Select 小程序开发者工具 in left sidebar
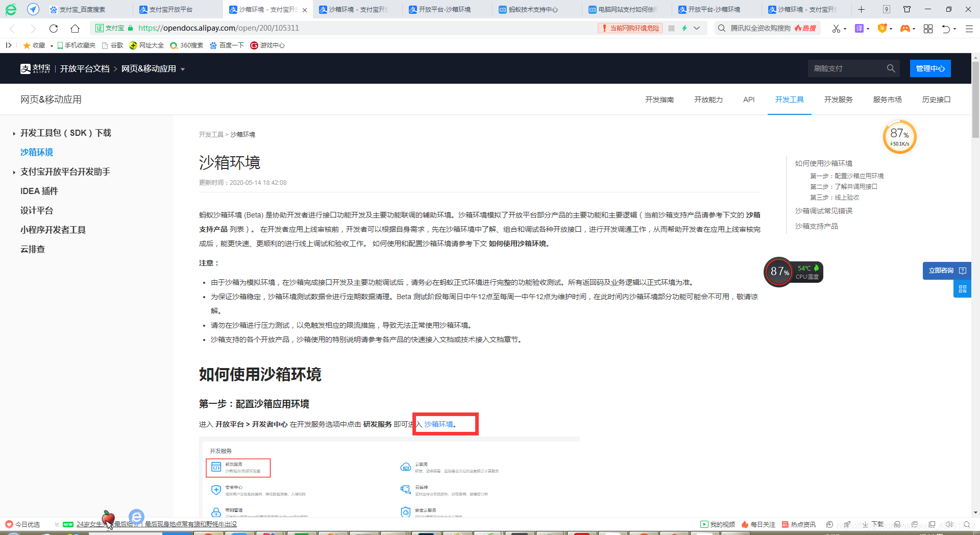This screenshot has height=535, width=980. click(x=53, y=230)
